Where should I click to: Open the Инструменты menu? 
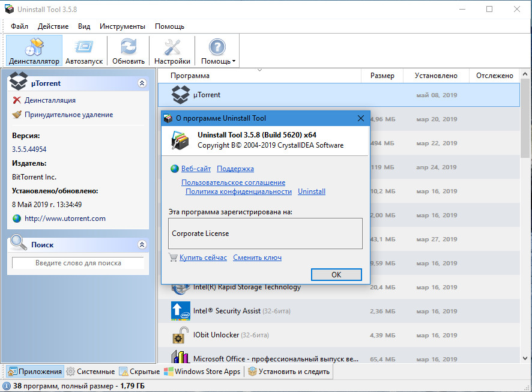click(x=122, y=26)
